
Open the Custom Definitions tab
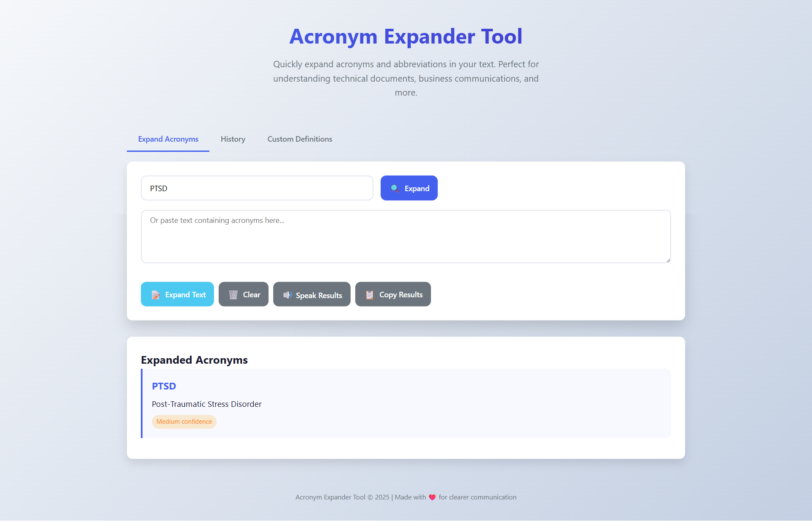coord(299,140)
